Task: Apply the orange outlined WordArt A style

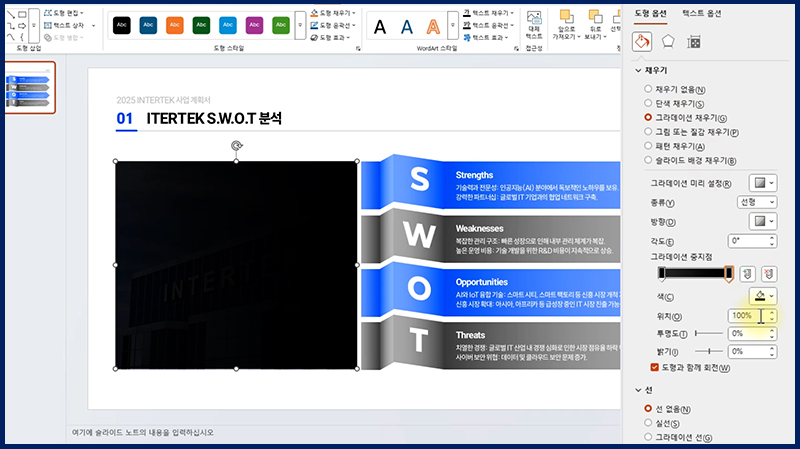Action: tap(433, 27)
